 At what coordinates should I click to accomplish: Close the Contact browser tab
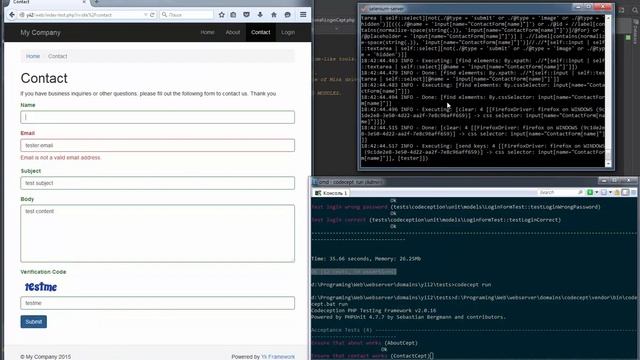[84, 2]
